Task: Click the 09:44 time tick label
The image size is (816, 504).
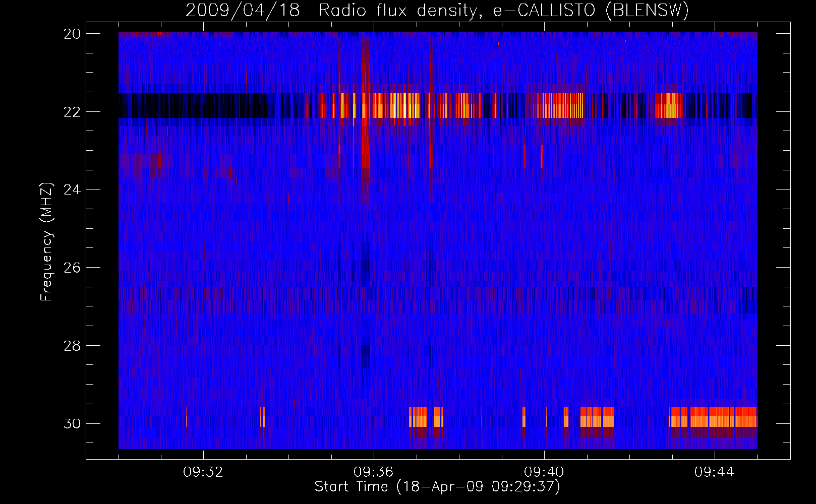Action: pyautogui.click(x=715, y=472)
